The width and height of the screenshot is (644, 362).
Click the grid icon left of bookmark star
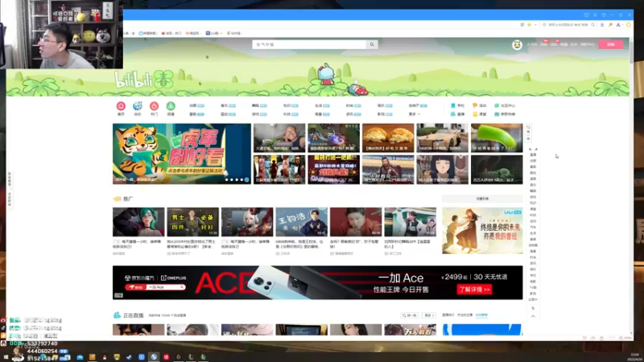click(x=522, y=25)
